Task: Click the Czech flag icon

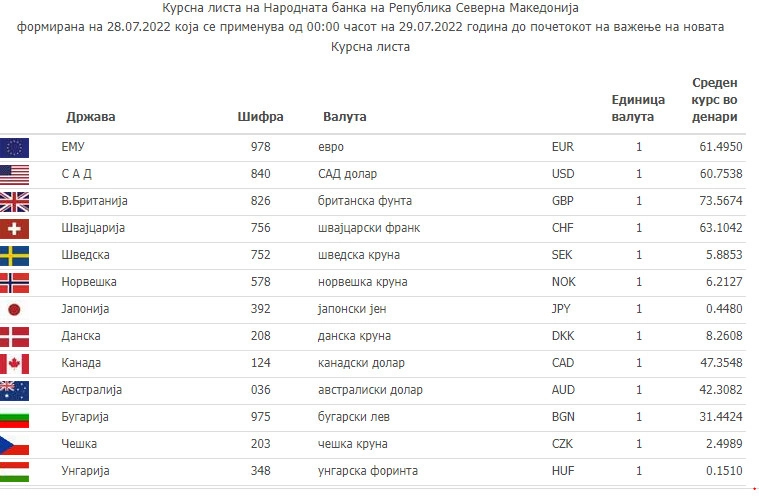Action: [15, 444]
